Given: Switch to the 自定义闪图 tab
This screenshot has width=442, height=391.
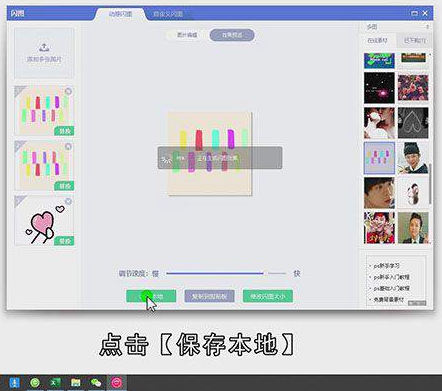Looking at the screenshot, I should [168, 14].
